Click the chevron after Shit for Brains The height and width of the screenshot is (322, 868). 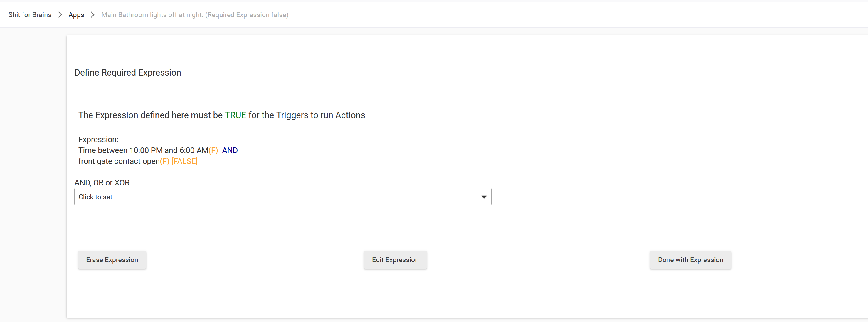click(x=60, y=14)
